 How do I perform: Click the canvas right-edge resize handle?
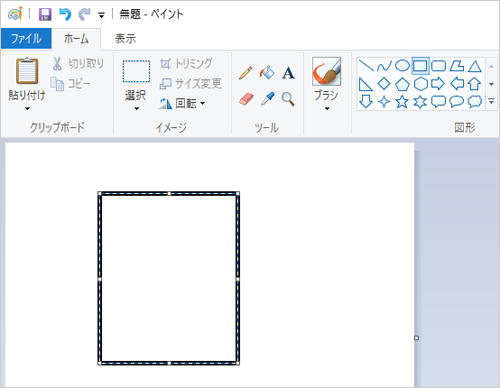click(x=416, y=338)
